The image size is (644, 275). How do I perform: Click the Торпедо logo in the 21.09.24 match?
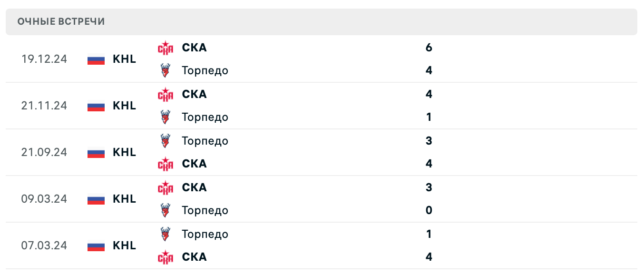click(x=166, y=141)
